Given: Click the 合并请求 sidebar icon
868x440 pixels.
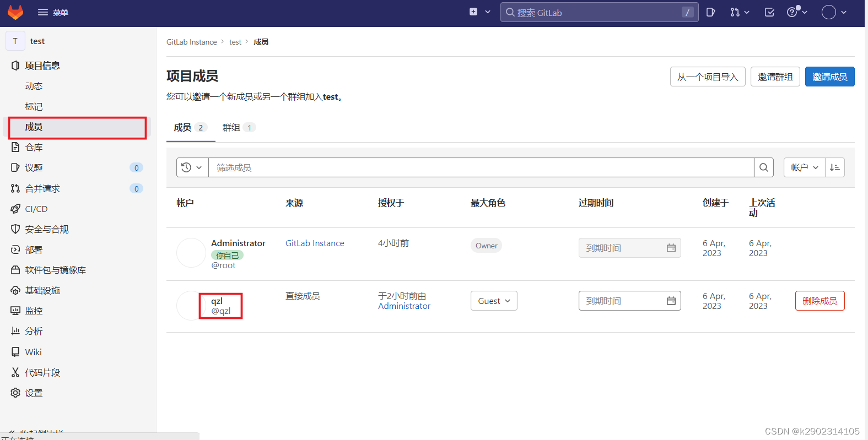Looking at the screenshot, I should [x=15, y=188].
